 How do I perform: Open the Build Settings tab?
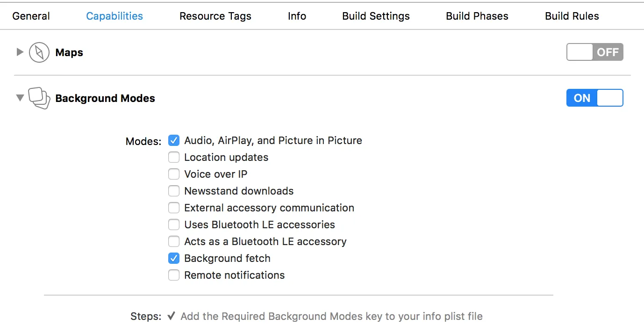pyautogui.click(x=376, y=16)
